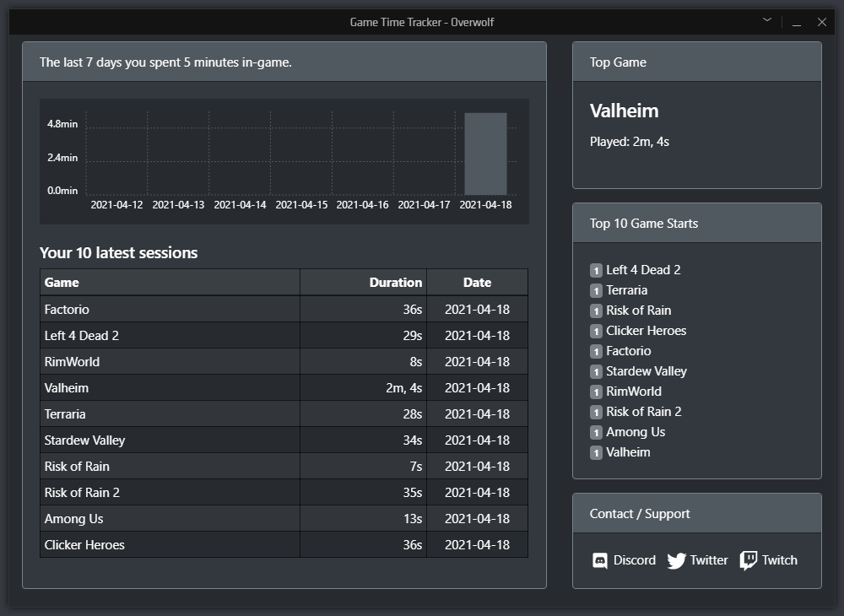The image size is (844, 616).
Task: Open the Twitter bird icon
Action: coord(677,560)
